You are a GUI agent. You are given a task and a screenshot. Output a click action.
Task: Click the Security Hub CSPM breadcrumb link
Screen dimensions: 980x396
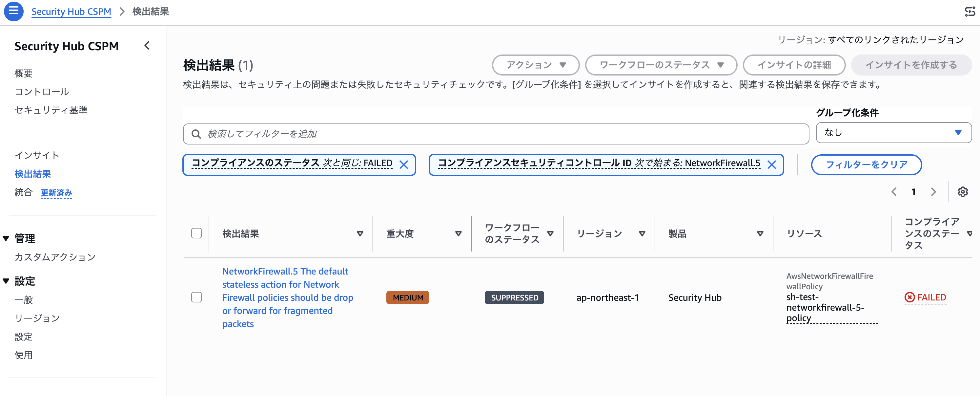click(x=71, y=11)
